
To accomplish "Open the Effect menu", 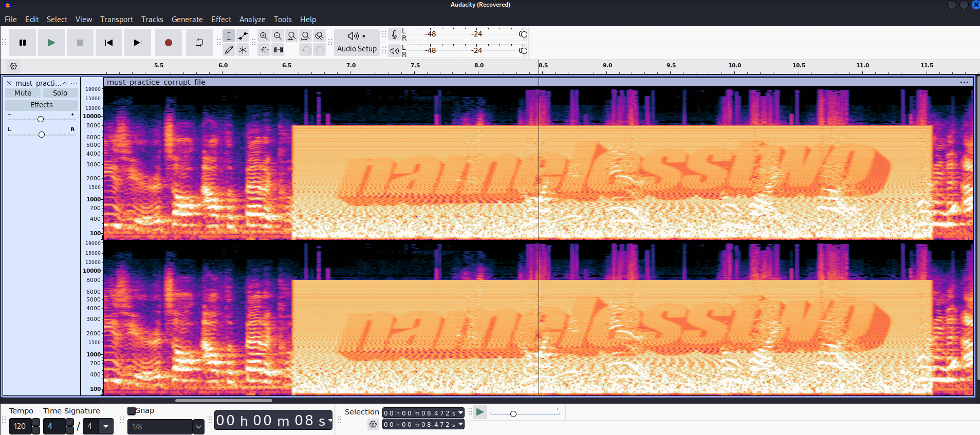I will pyautogui.click(x=221, y=20).
